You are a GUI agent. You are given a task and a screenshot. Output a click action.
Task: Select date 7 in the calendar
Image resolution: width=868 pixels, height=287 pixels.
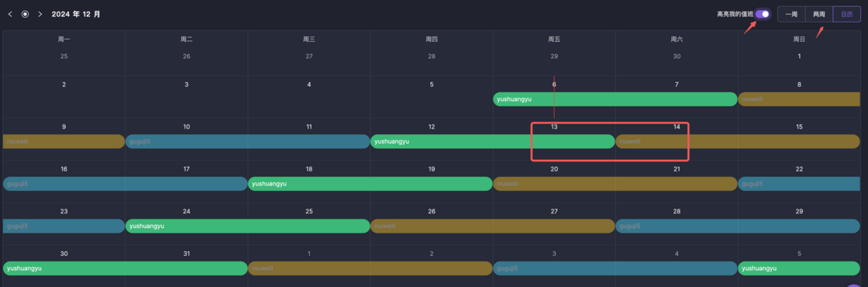click(x=677, y=85)
